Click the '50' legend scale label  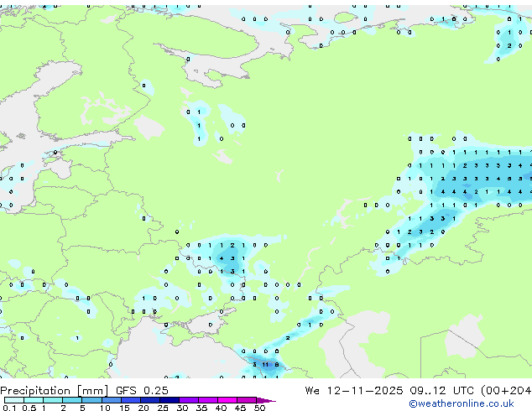(x=259, y=408)
